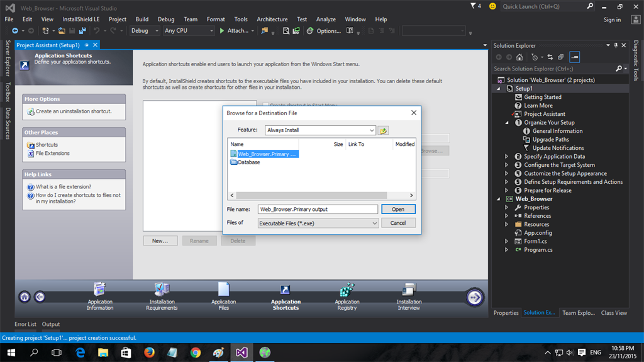
Task: Open the Analyze menu
Action: click(x=326, y=20)
